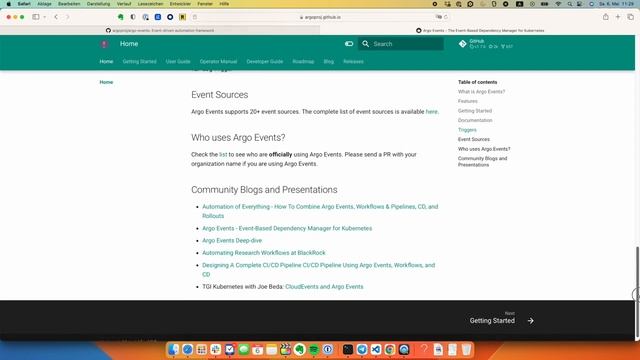
Task: Select Home in the left sidebar
Action: point(106,82)
